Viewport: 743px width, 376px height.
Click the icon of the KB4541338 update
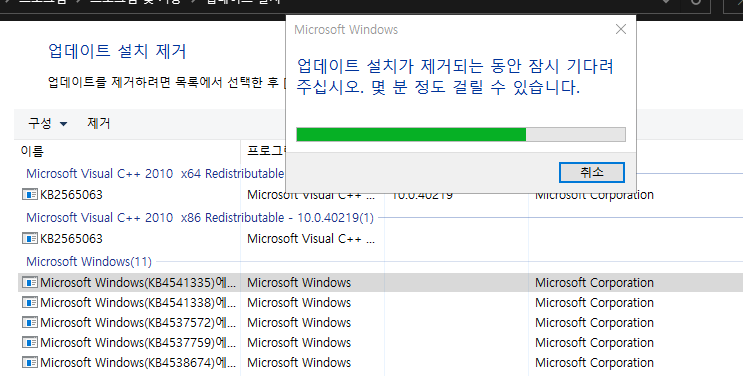tap(30, 303)
